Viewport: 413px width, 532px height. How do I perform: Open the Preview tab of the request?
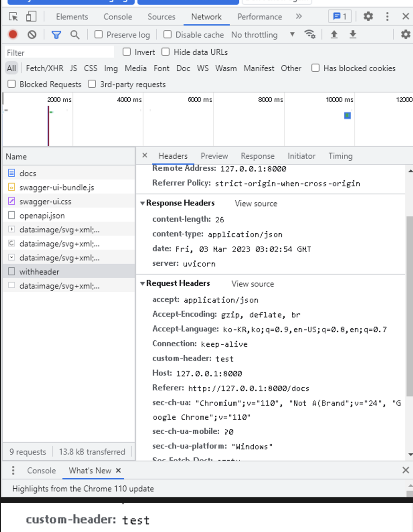(x=214, y=156)
